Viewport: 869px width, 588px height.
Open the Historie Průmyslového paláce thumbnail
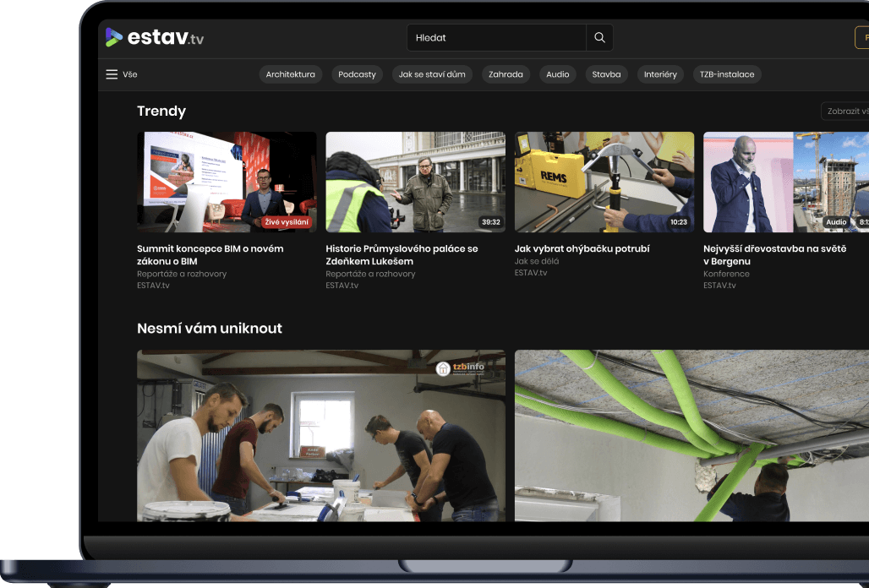click(x=415, y=182)
